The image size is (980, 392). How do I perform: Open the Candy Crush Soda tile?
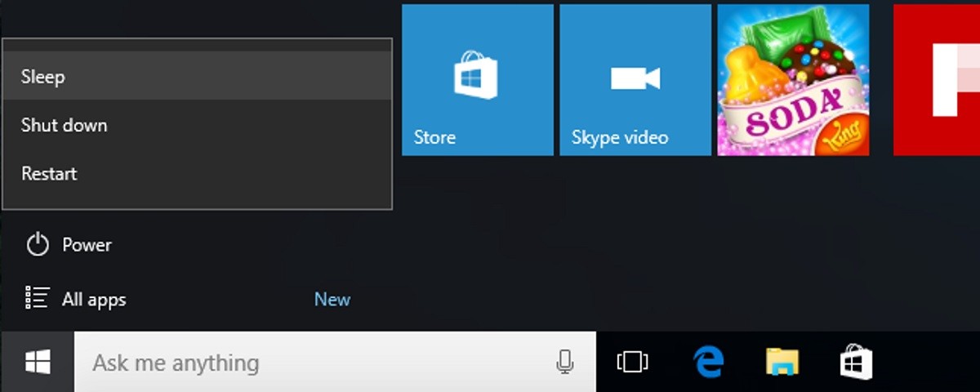pyautogui.click(x=793, y=79)
